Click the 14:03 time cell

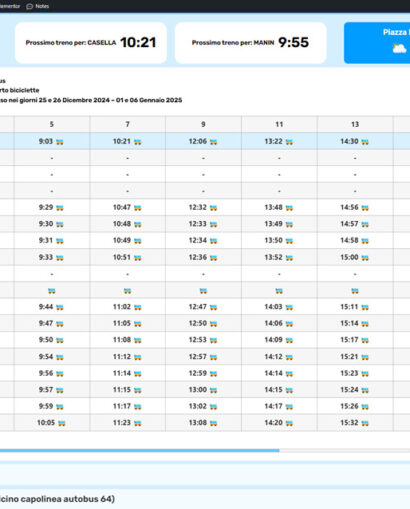279,307
